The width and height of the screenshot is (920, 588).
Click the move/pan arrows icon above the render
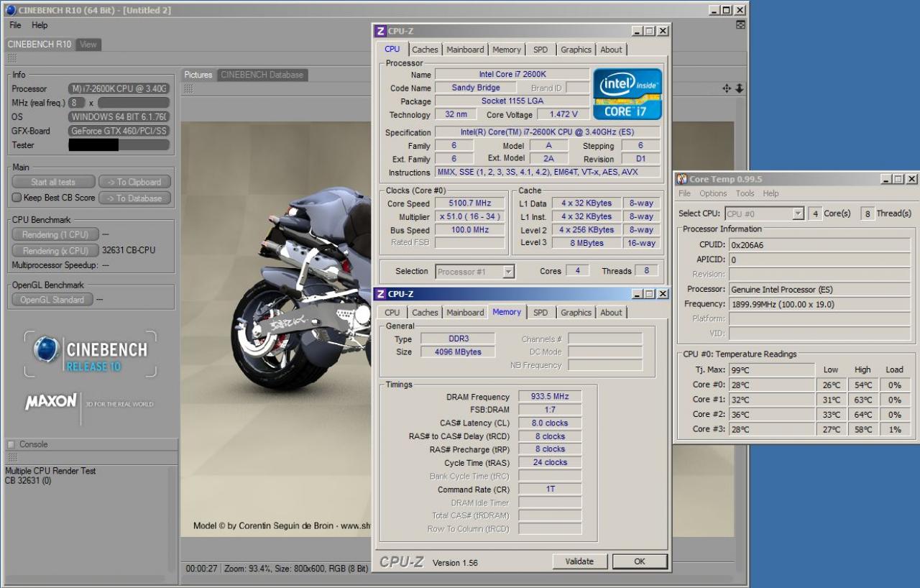pos(727,88)
